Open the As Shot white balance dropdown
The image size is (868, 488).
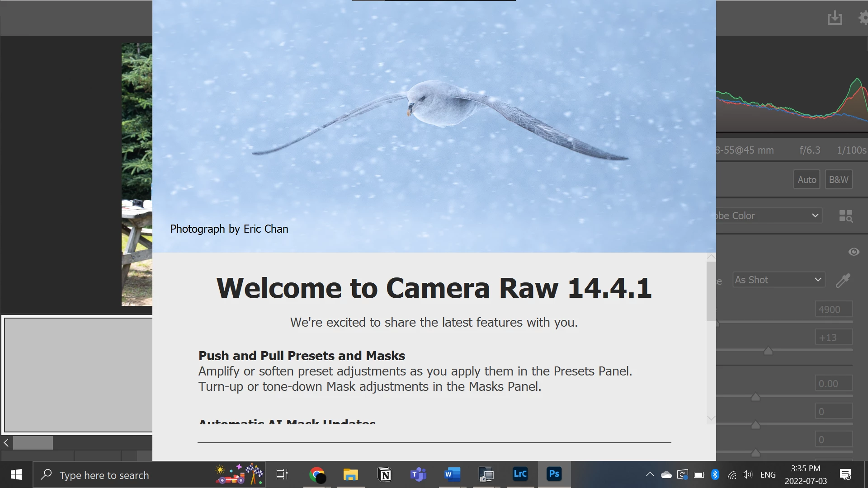[x=778, y=280]
